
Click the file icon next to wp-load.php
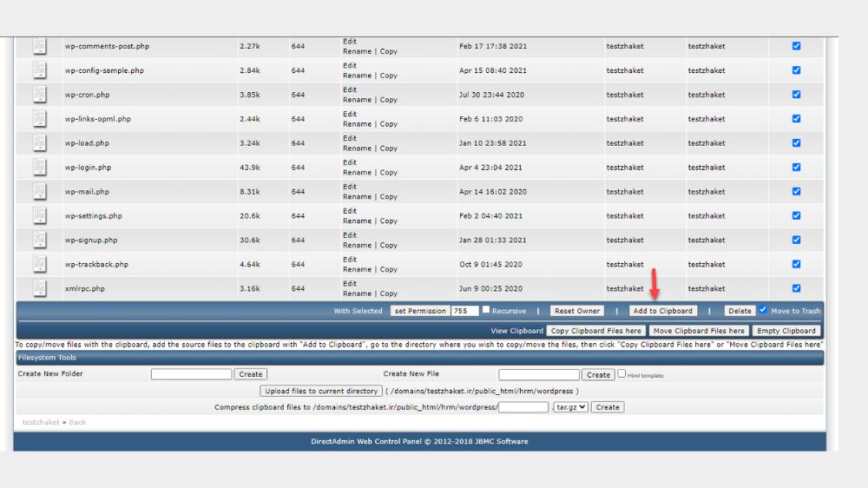pyautogui.click(x=39, y=143)
